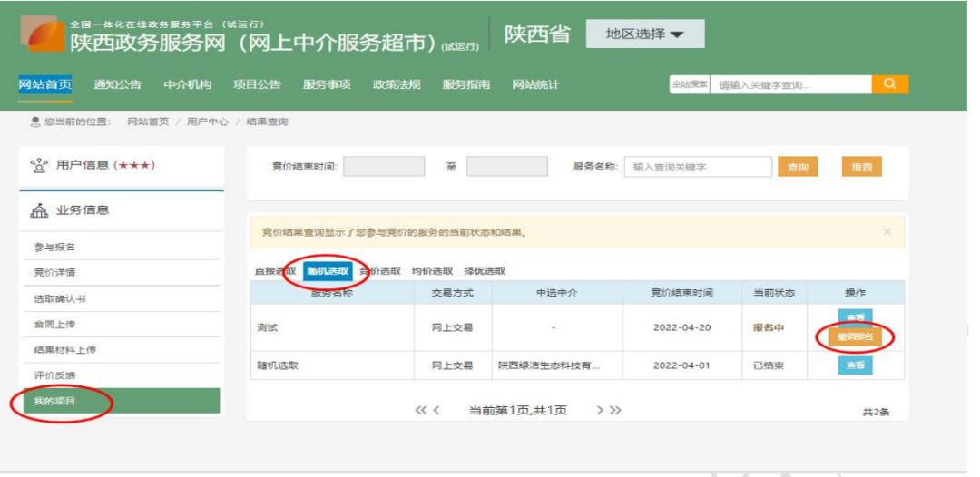Open 项目公告 in the navigation bar
This screenshot has height=477, width=980.
[258, 85]
